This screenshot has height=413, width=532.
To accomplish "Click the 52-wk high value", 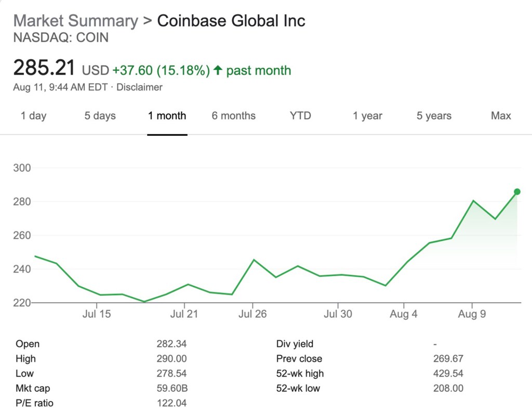I will [x=448, y=373].
